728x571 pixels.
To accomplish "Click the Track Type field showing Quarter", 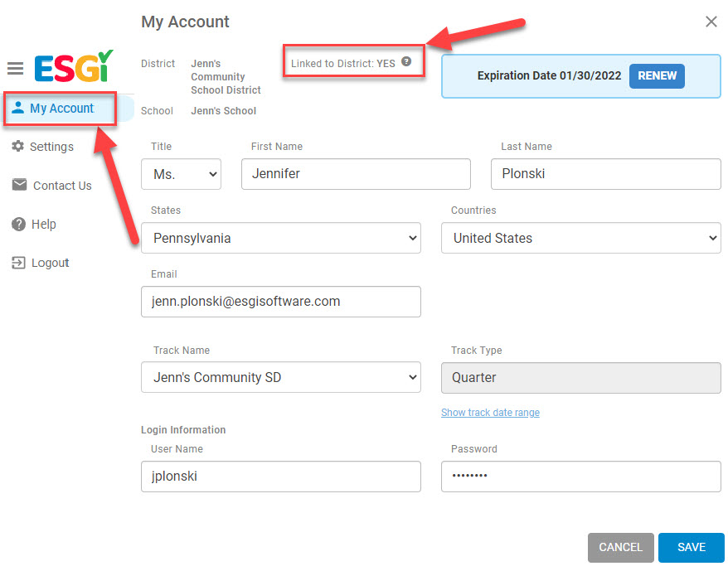I will pos(580,377).
